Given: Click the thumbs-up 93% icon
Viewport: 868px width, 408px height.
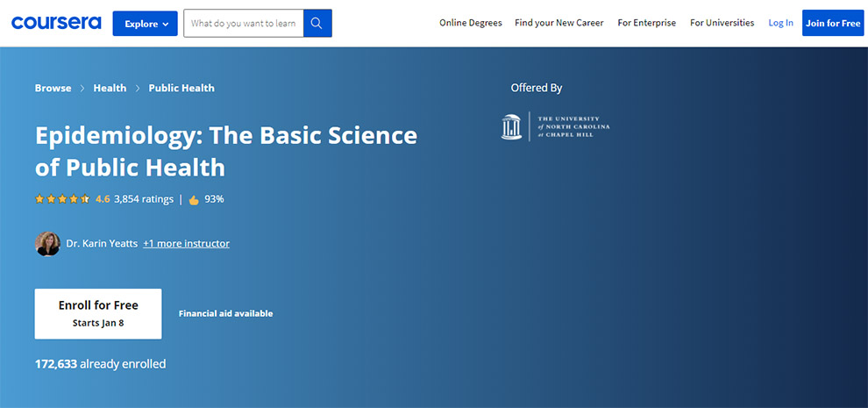Looking at the screenshot, I should [194, 199].
